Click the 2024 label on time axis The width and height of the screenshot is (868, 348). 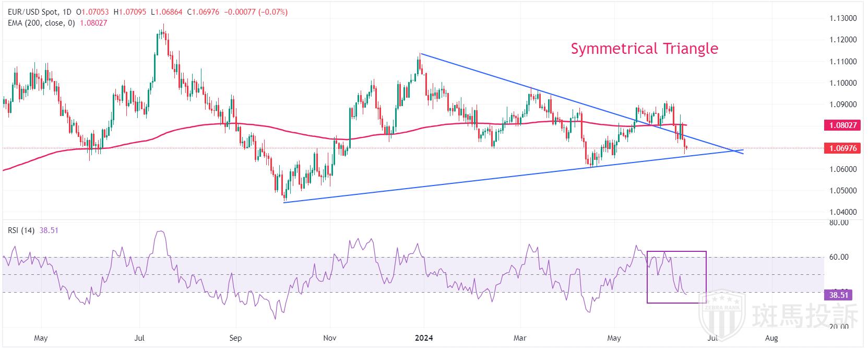click(424, 338)
